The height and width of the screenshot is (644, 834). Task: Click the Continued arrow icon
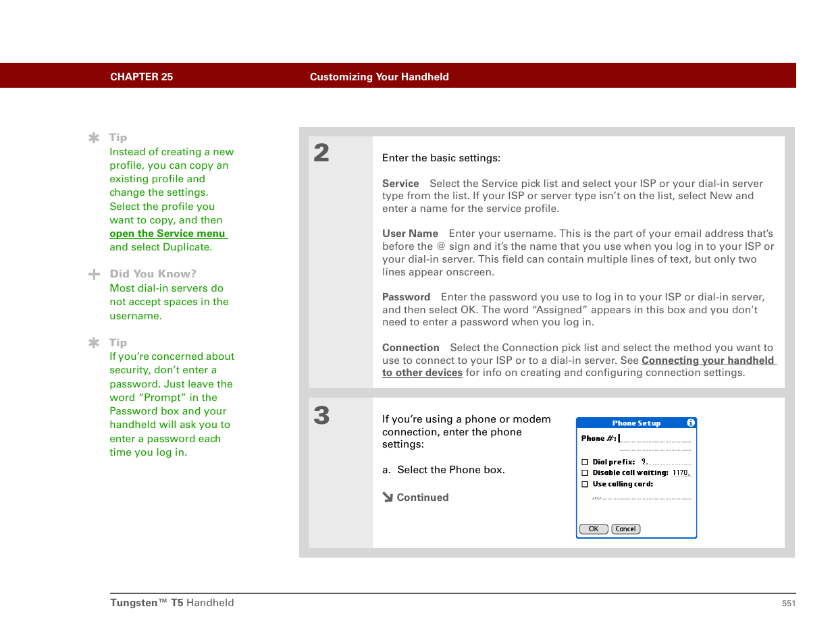(388, 498)
